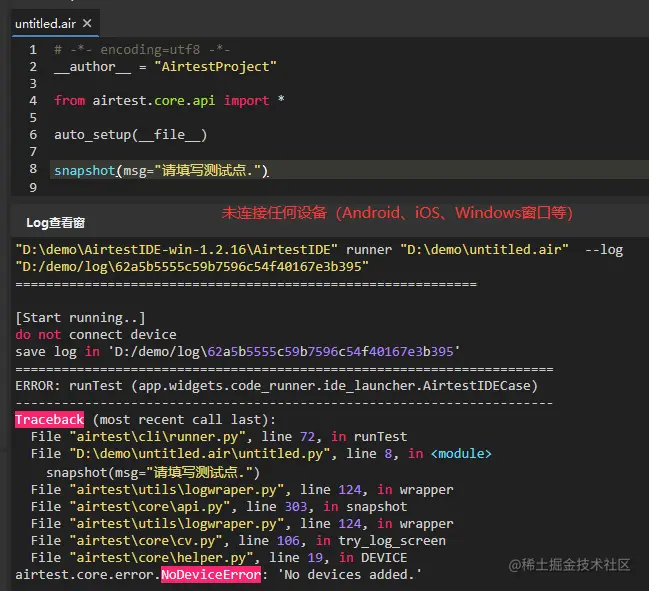Place cursor on auto_setup(__file__) line
649x591 pixels.
tap(130, 135)
